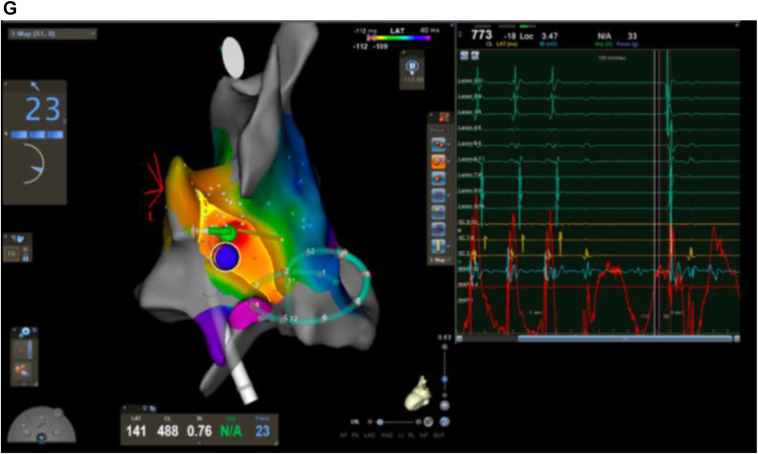The height and width of the screenshot is (454, 758).
Task: Click the blue ablation catheter tip on the map
Action: pyautogui.click(x=226, y=258)
